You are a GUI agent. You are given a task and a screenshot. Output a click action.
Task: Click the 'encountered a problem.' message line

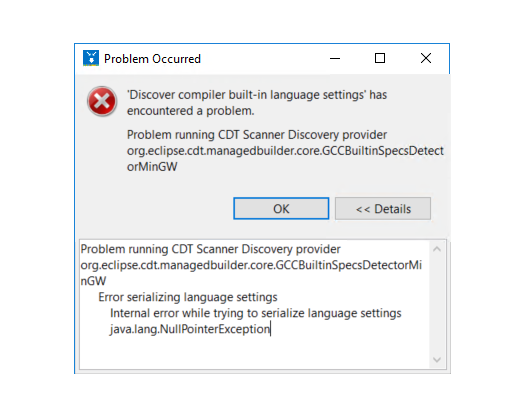pyautogui.click(x=190, y=111)
